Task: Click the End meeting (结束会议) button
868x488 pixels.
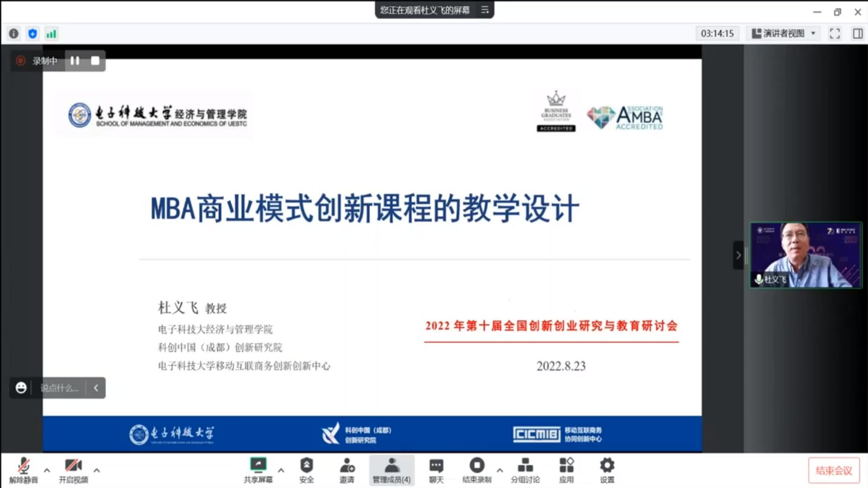Action: tap(834, 470)
